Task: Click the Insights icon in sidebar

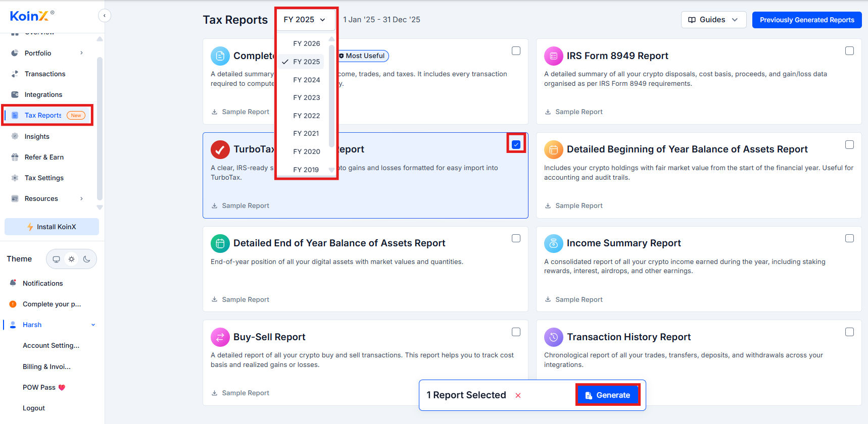Action: pos(15,136)
